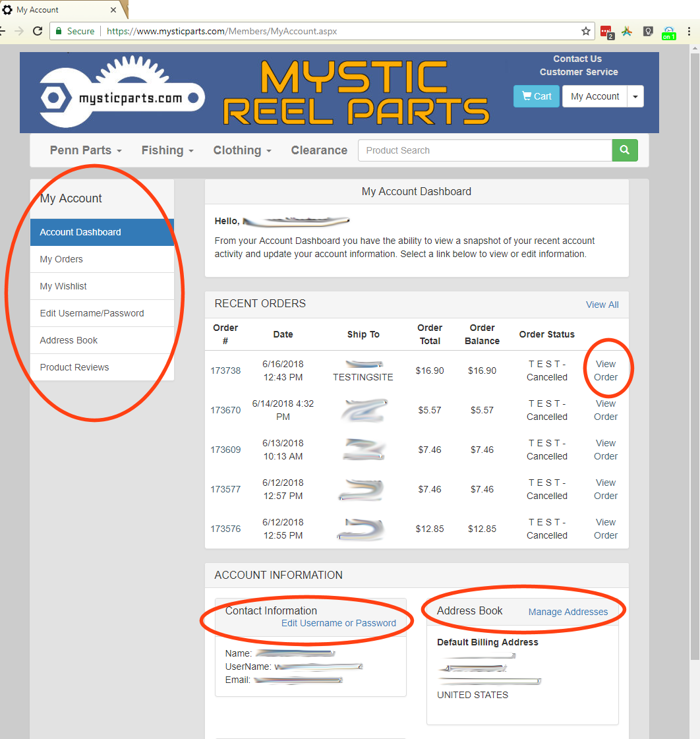Expand the Penn Parts dropdown menu
This screenshot has height=739, width=700.
[x=86, y=150]
